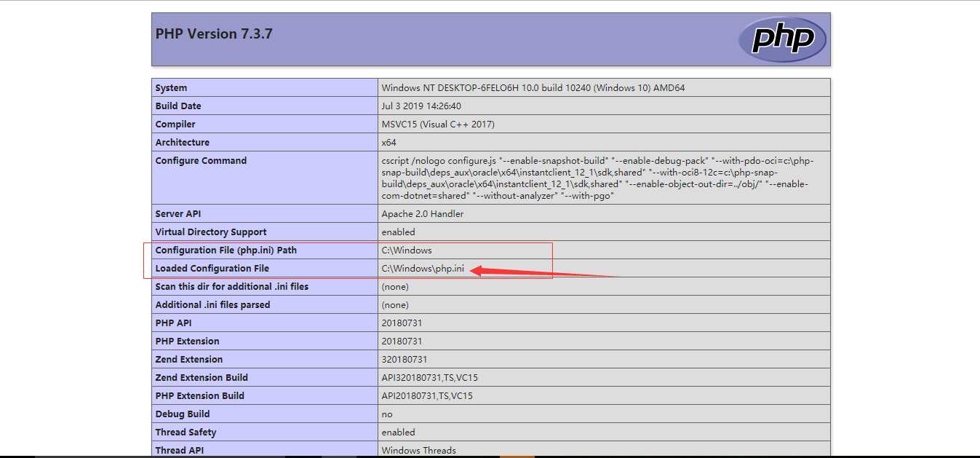Click the PHP logo in the header
980x458 pixels.
coord(782,39)
